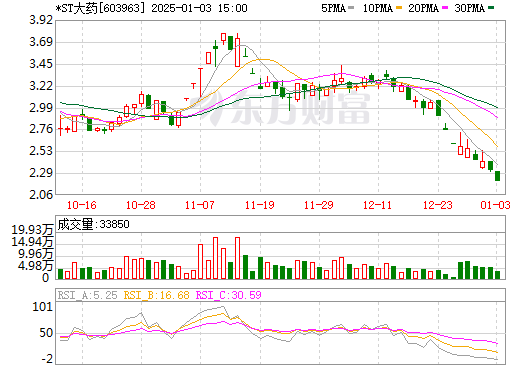Image resolution: width=520 pixels, height=365 pixels.
Task: Click the 2.06 price axis label
Action: (41, 195)
